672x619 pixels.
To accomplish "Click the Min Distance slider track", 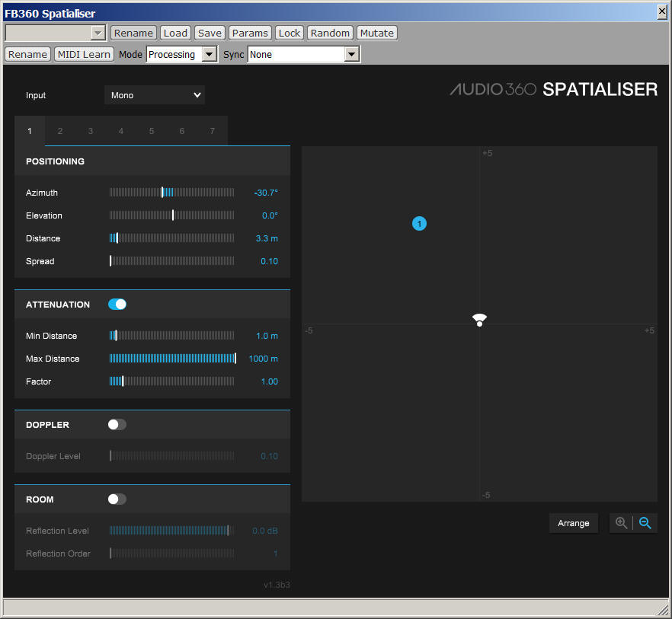I will (172, 336).
